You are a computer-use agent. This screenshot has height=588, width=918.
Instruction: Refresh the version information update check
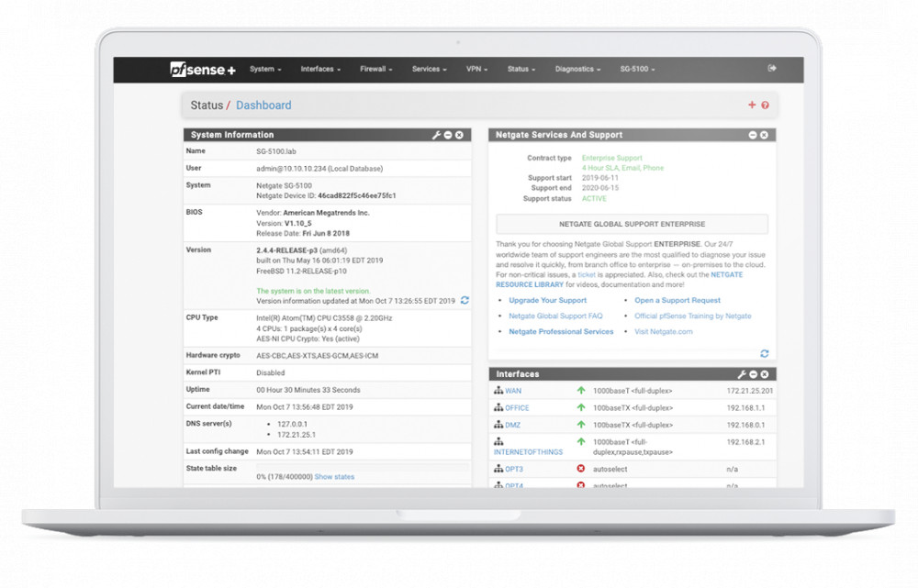point(465,301)
